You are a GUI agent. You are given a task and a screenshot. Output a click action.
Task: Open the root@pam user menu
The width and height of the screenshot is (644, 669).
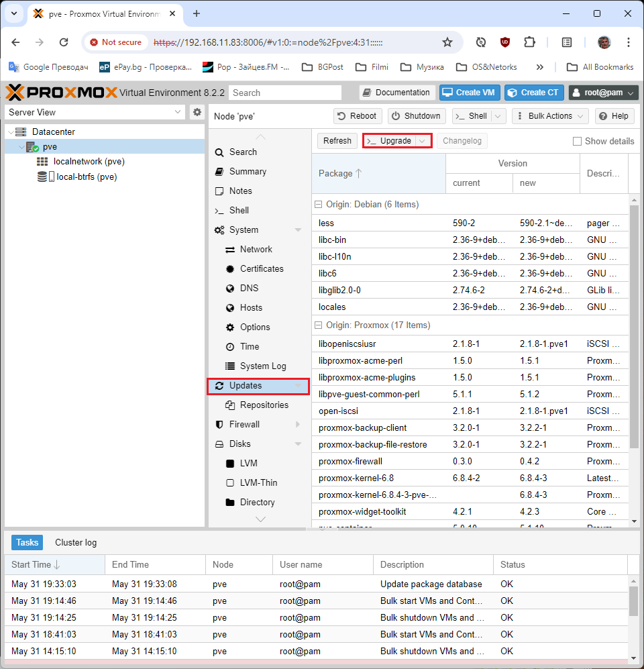pos(604,93)
